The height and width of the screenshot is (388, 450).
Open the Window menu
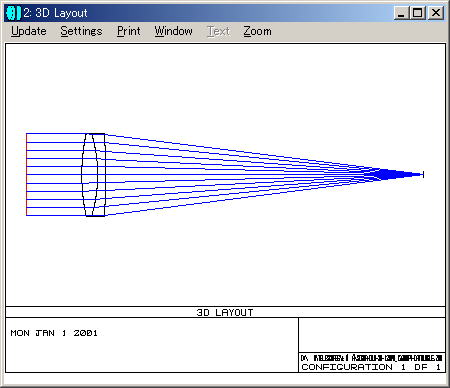[x=173, y=31]
